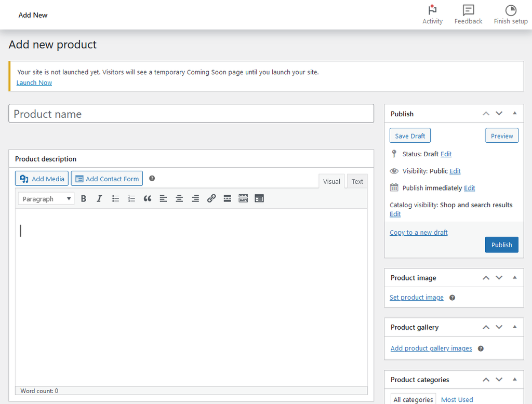Center align the text

[x=179, y=198]
